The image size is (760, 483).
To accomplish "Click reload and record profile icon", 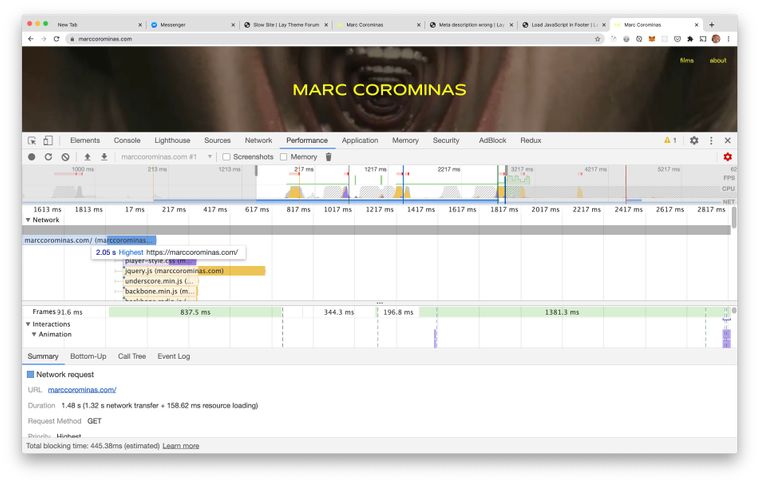I will click(48, 157).
